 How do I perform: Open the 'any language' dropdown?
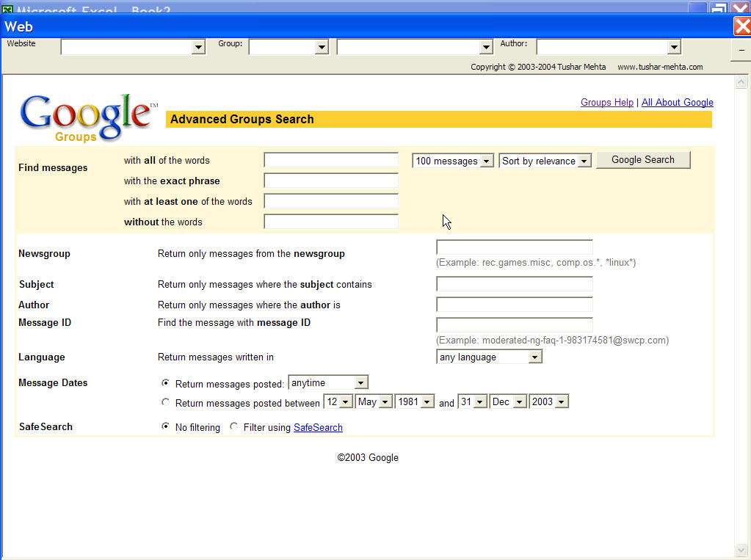click(534, 357)
